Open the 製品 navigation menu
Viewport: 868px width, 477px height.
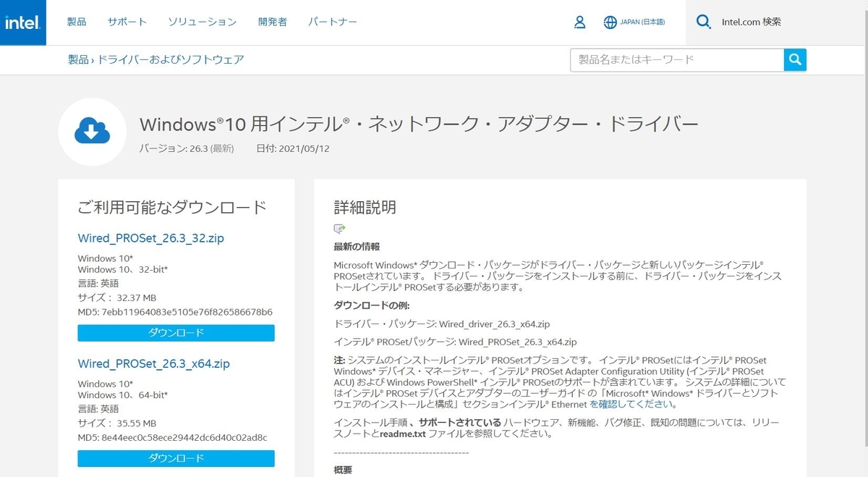point(77,22)
